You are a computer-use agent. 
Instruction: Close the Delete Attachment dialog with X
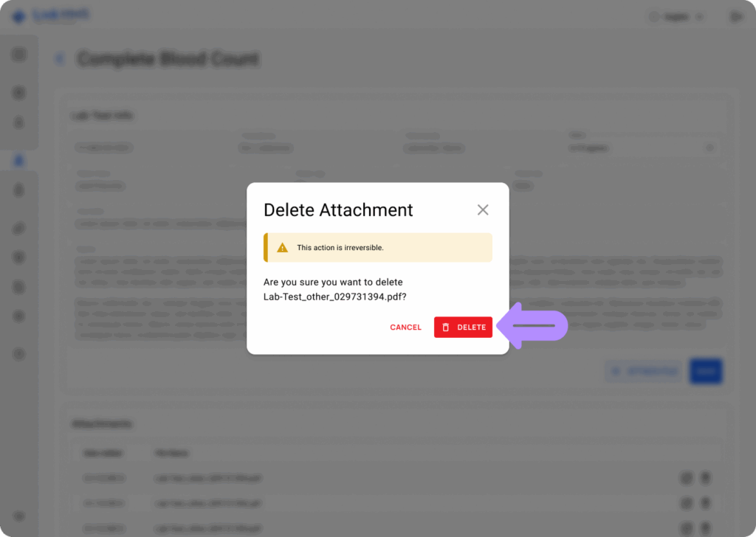(x=483, y=210)
